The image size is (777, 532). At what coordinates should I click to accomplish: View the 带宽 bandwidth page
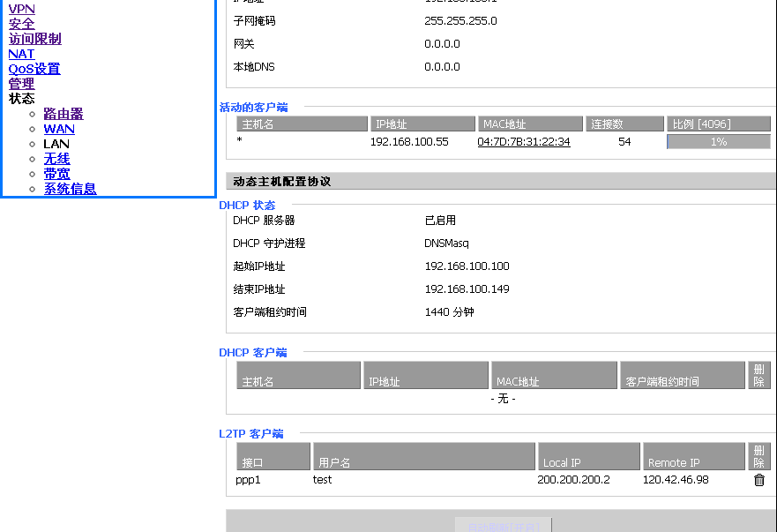tap(56, 174)
